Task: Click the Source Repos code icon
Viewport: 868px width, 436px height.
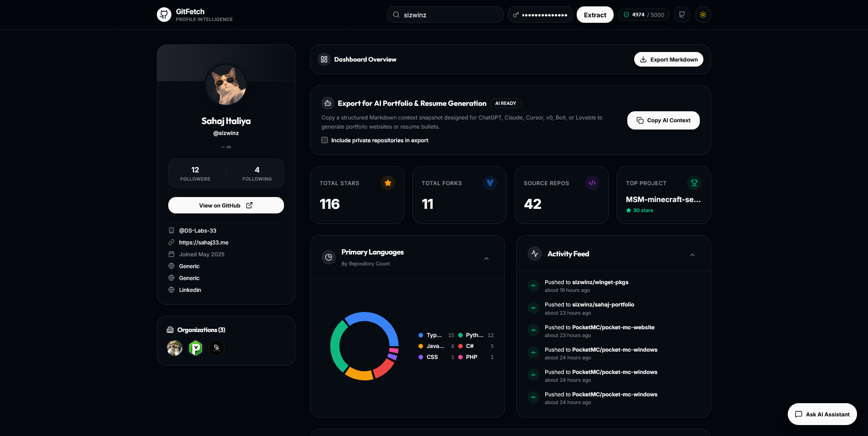Action: 592,183
